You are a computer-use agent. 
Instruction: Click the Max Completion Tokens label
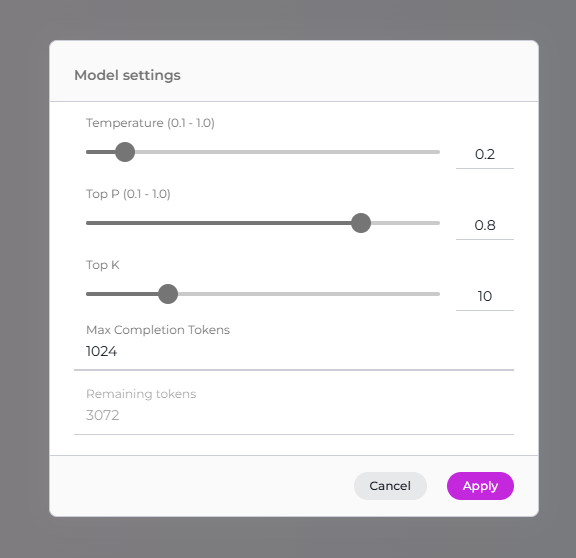coord(158,330)
